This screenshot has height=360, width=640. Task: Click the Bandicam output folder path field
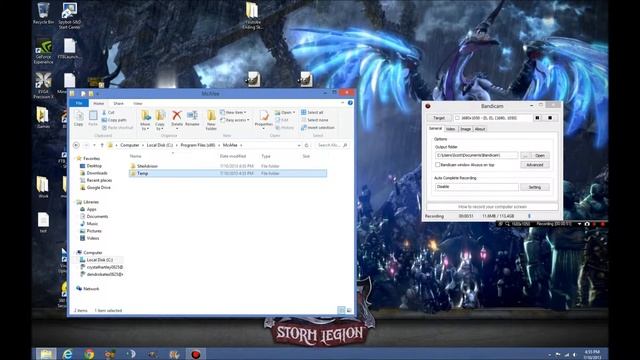[476, 156]
